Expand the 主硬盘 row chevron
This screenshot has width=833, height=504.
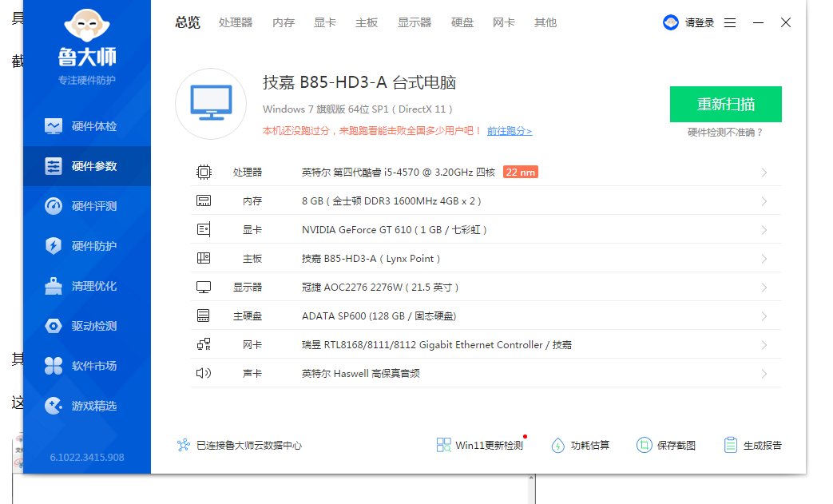click(x=764, y=316)
